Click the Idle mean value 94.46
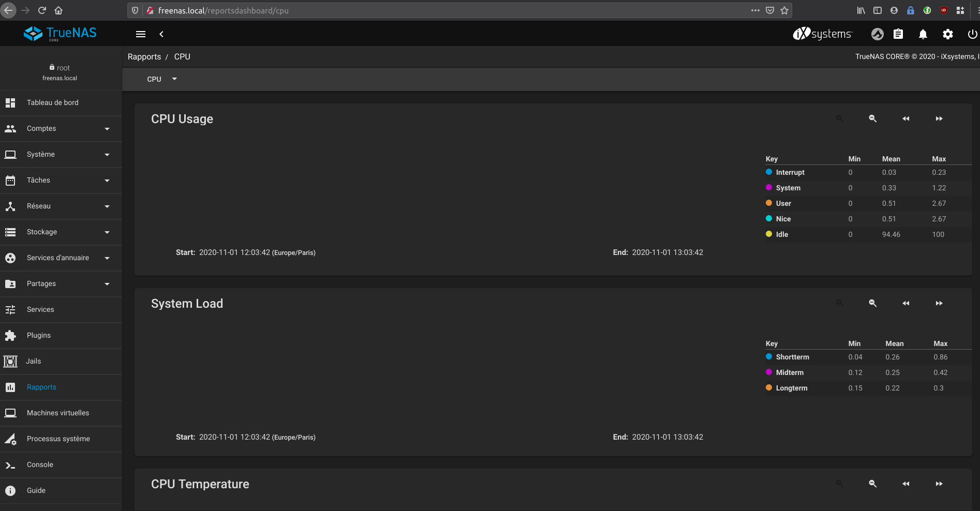 tap(891, 234)
